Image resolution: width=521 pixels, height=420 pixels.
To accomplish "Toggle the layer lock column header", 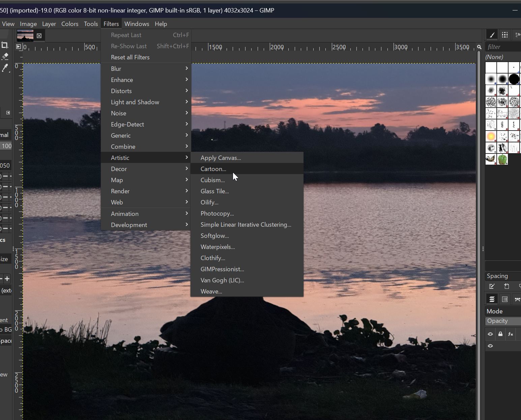I will coord(500,334).
